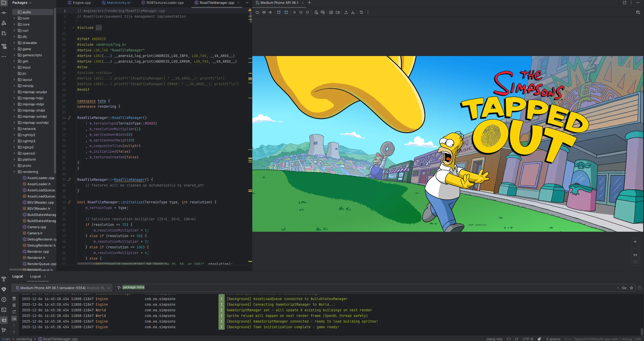Open the Terminal tool window
The image size is (644, 341).
(x=4, y=310)
